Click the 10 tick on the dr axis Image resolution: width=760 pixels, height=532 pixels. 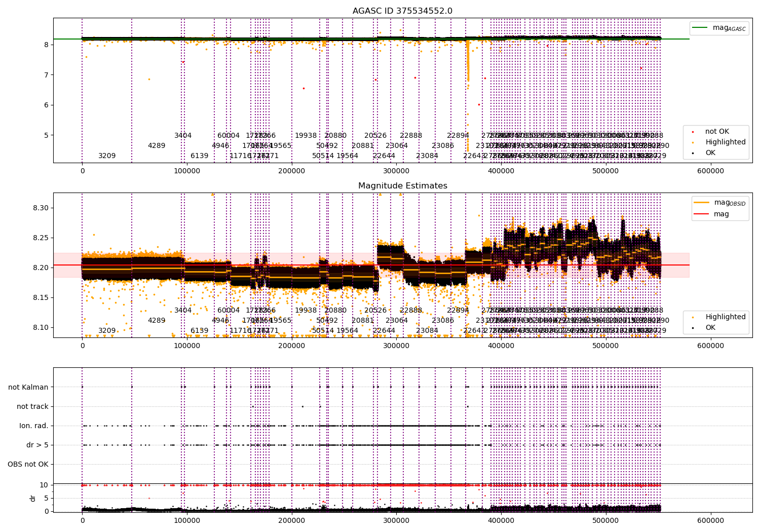(44, 485)
